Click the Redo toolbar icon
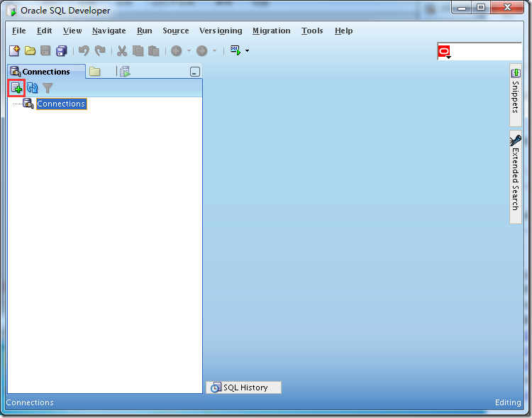532x418 pixels. pyautogui.click(x=100, y=51)
